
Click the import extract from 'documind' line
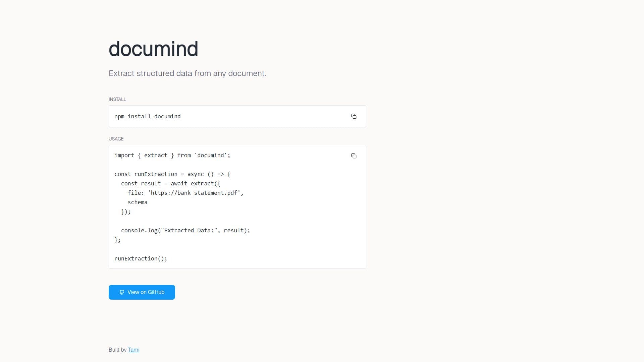pyautogui.click(x=172, y=155)
